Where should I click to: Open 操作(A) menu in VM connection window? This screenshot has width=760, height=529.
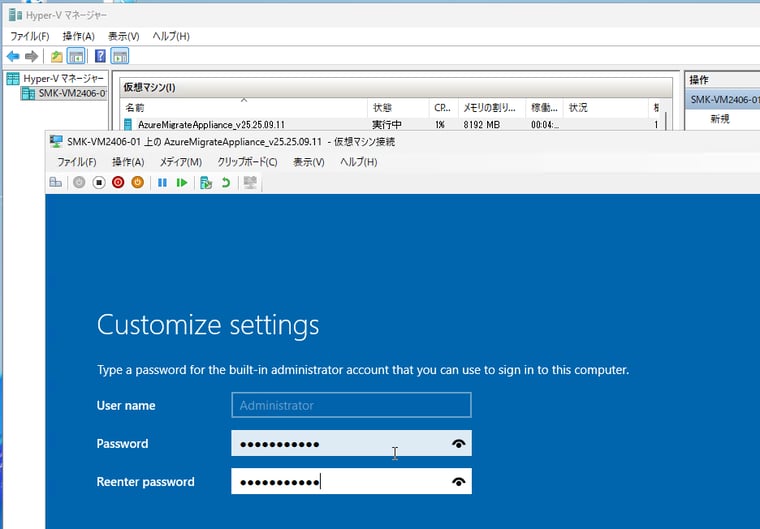[x=128, y=162]
